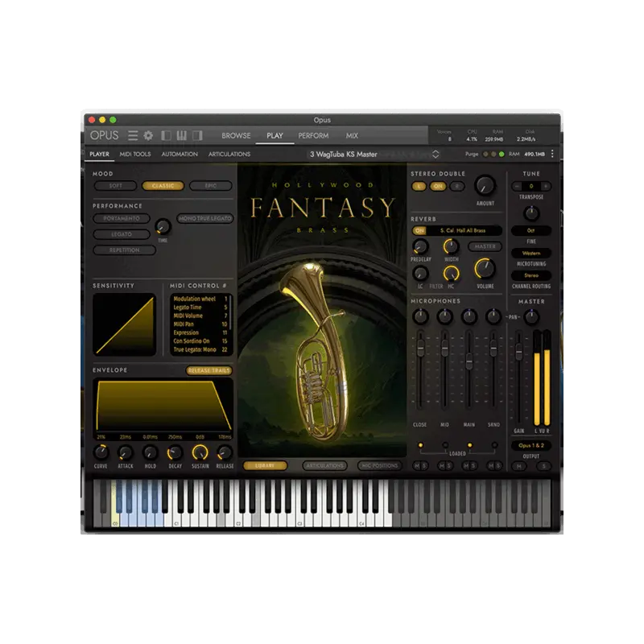Screen dimensions: 644x644
Task: Toggle the right sidebar panel icon
Action: click(197, 135)
